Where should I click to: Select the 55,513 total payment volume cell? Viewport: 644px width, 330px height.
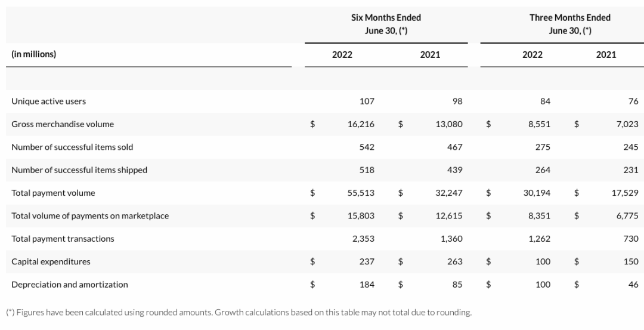(361, 193)
